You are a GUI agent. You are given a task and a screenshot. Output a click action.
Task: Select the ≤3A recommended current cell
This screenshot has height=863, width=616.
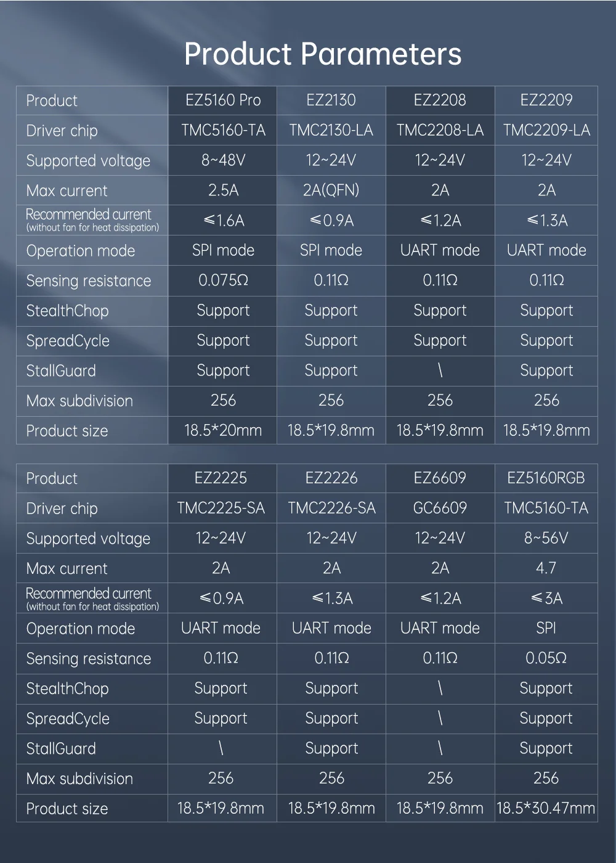click(546, 599)
